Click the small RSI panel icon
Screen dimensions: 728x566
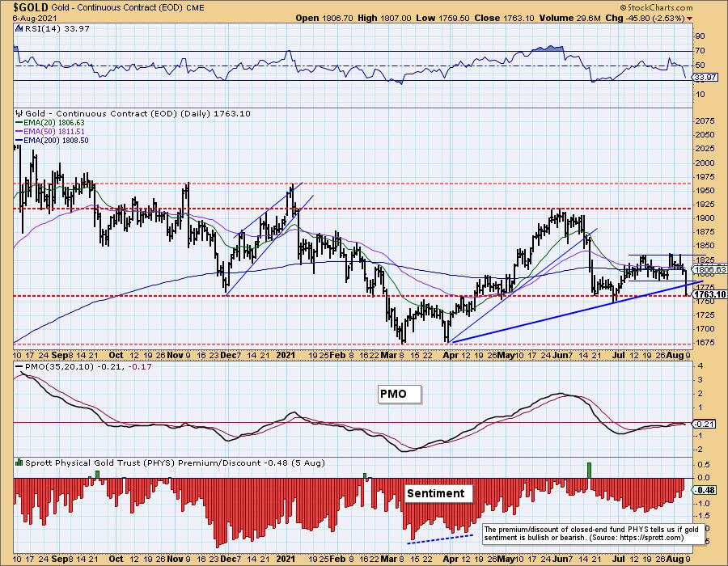19,29
